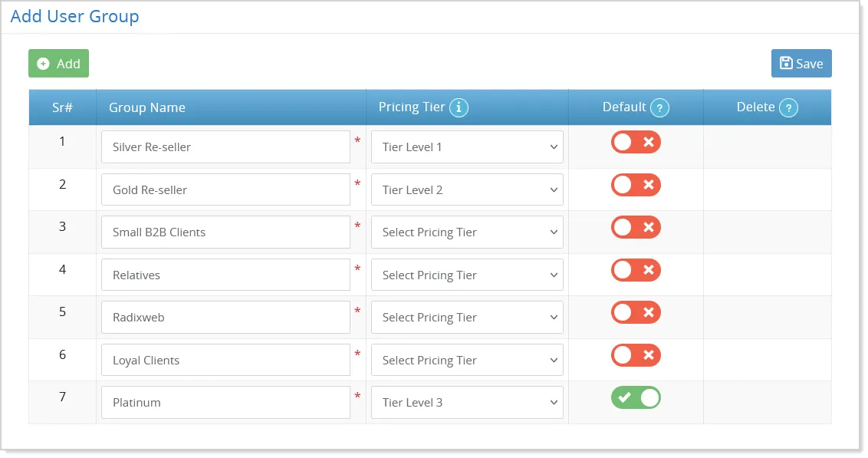Change Platinum's Tier Level 3 dropdown

pyautogui.click(x=467, y=403)
